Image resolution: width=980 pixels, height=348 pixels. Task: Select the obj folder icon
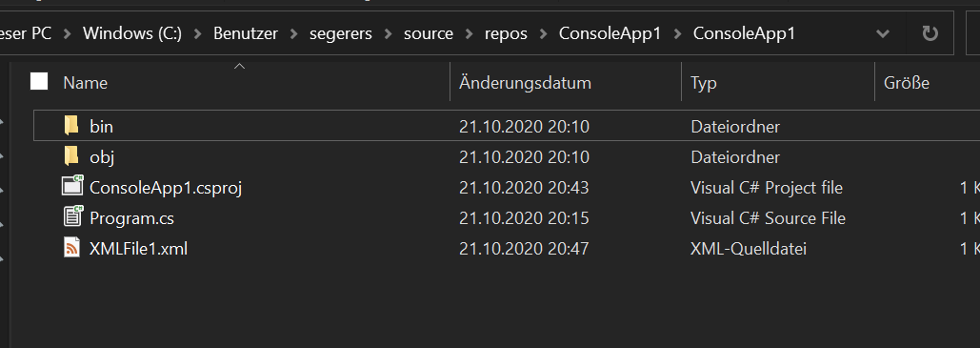pos(71,156)
